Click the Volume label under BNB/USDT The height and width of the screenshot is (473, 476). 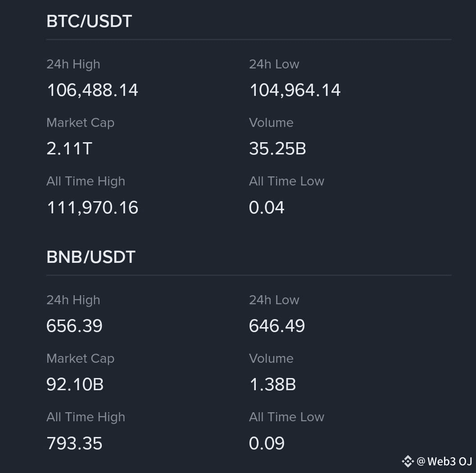(x=271, y=359)
